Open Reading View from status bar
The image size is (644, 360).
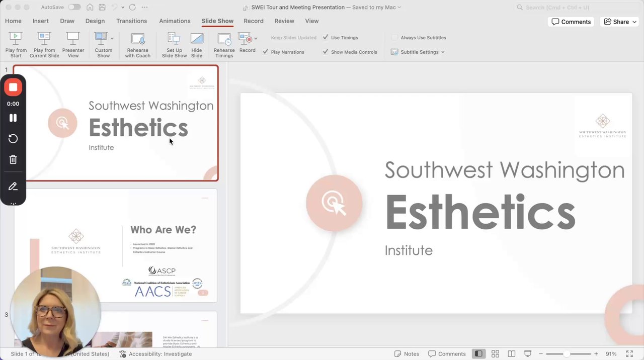(x=511, y=354)
